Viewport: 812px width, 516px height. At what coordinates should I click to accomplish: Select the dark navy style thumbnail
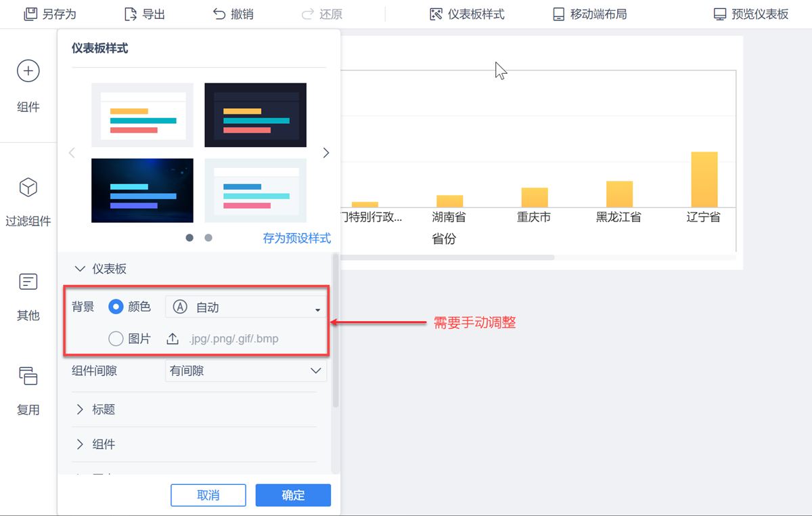256,115
